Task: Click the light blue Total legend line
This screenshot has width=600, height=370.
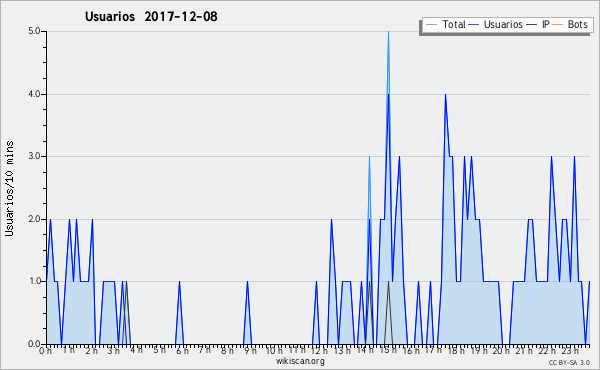Action: pos(431,25)
